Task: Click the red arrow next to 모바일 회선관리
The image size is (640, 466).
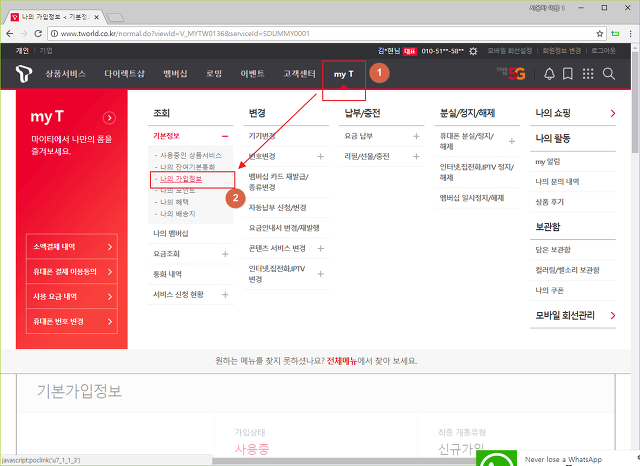Action: 613,315
